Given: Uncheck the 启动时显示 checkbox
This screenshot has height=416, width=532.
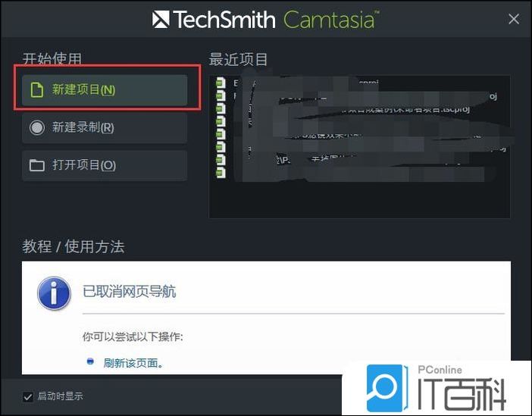Looking at the screenshot, I should [x=28, y=396].
